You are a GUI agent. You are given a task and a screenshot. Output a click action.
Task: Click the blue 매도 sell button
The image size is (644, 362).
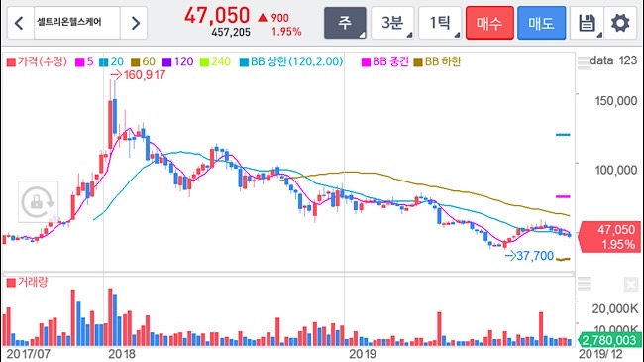(x=541, y=23)
